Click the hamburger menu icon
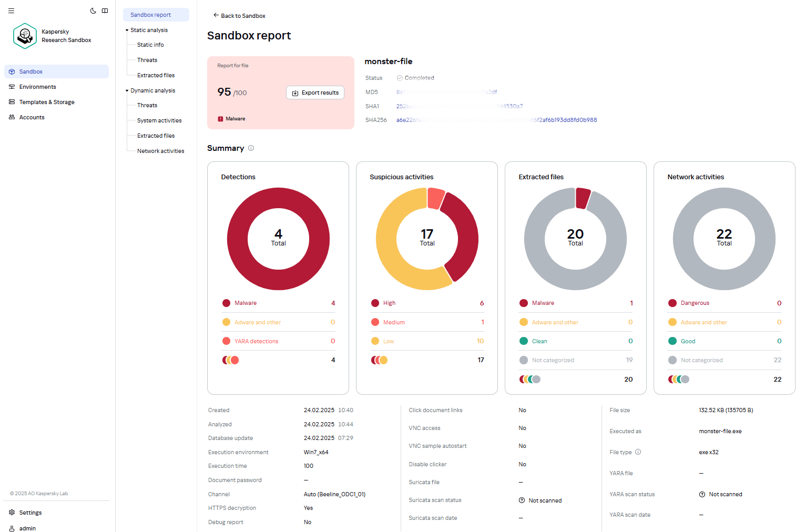The width and height of the screenshot is (805, 532). click(11, 11)
